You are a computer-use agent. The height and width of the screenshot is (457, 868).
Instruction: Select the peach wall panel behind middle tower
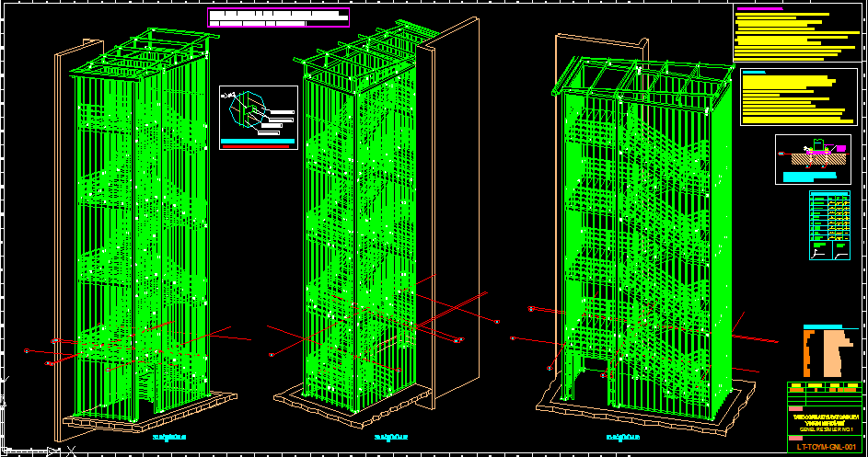[453, 211]
